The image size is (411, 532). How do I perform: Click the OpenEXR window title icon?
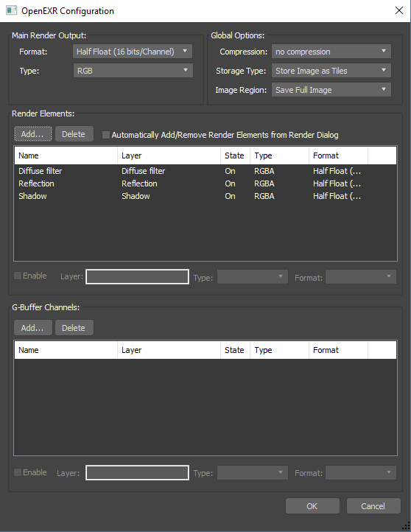[x=11, y=10]
